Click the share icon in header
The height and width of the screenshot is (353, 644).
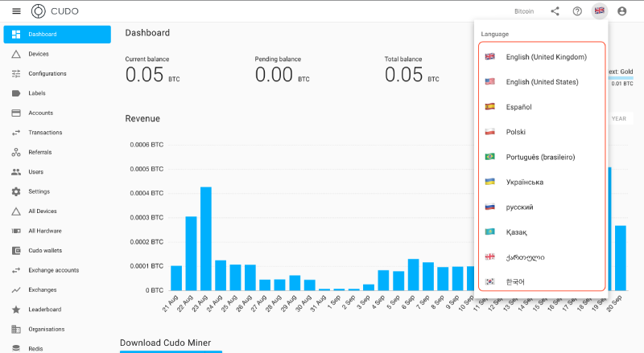pos(555,11)
